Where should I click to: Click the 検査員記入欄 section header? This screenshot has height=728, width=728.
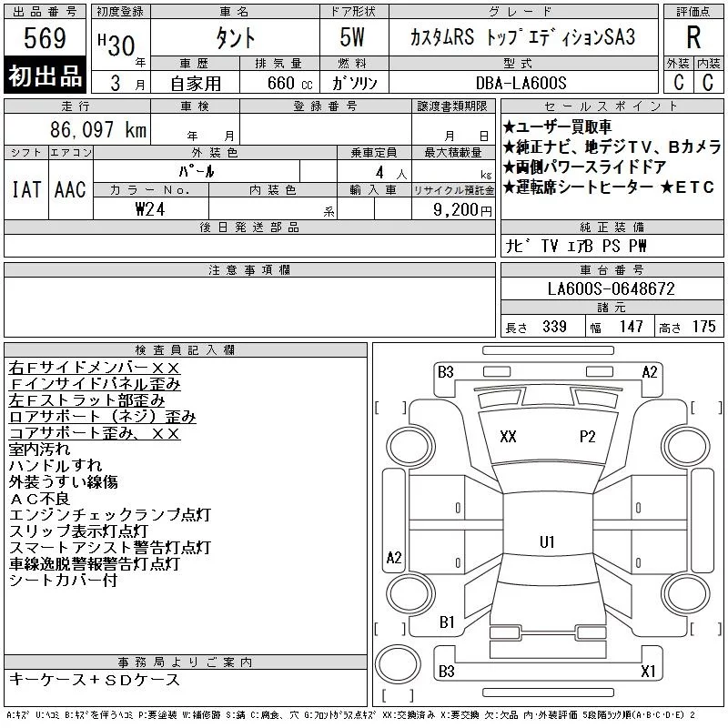[x=186, y=350]
